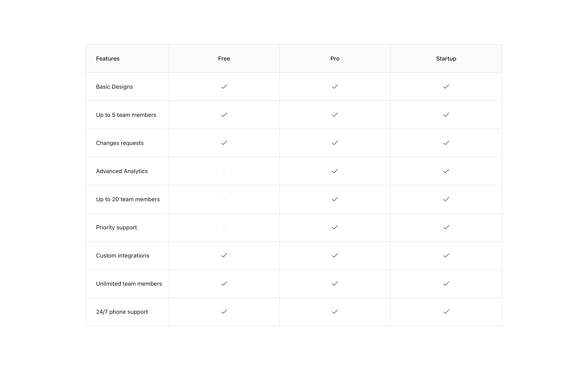Click the Features column header
The height and width of the screenshot is (367, 588).
[x=108, y=59]
